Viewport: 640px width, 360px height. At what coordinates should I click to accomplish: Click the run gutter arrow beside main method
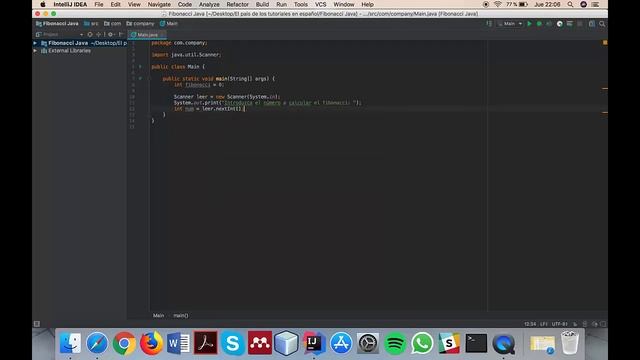140,78
